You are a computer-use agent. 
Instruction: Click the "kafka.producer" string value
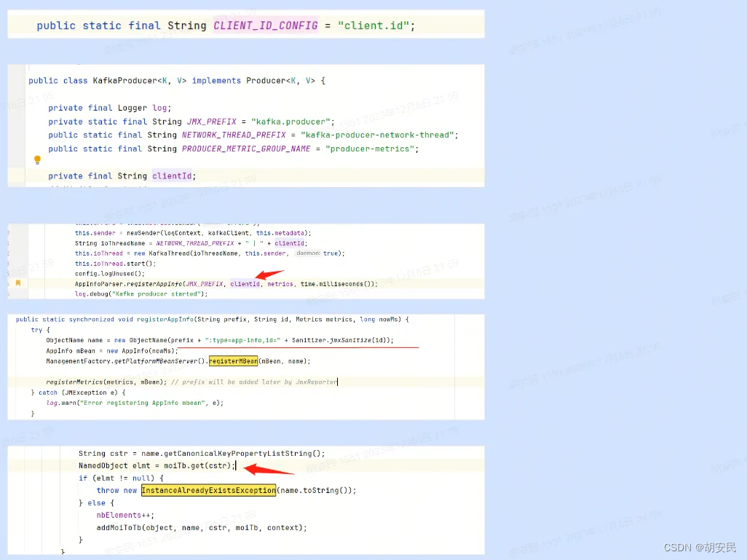click(290, 122)
